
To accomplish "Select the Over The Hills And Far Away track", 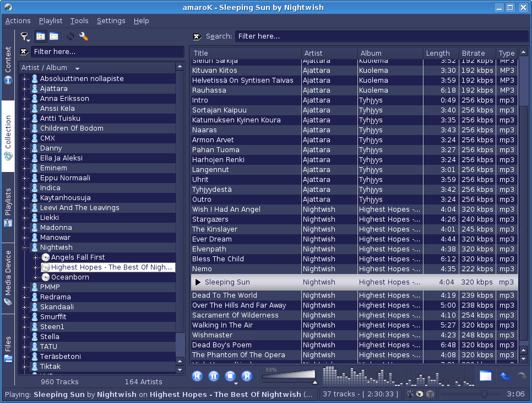I will tap(354, 305).
